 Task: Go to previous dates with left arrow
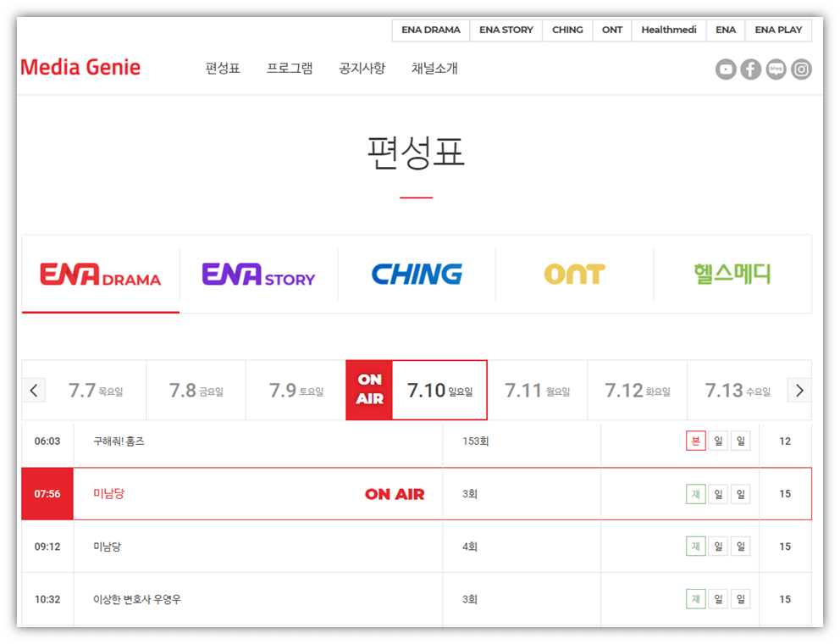pos(34,391)
